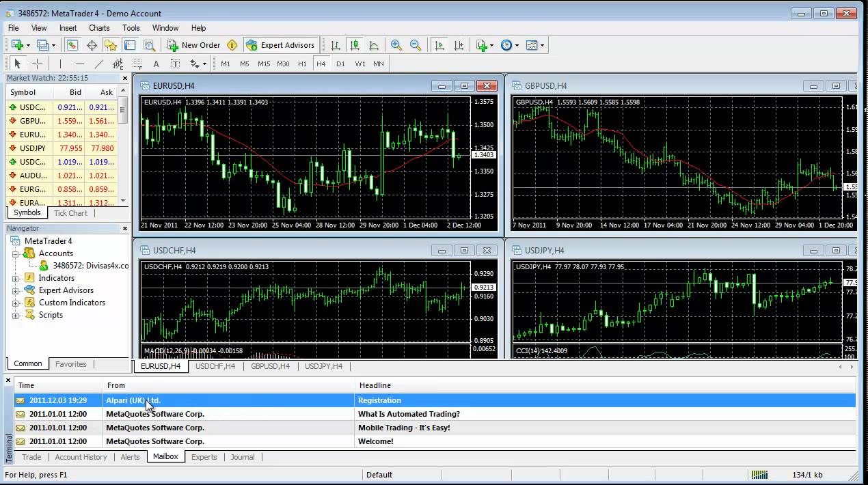This screenshot has width=868, height=485.
Task: Zoom in on the chart
Action: (x=396, y=45)
